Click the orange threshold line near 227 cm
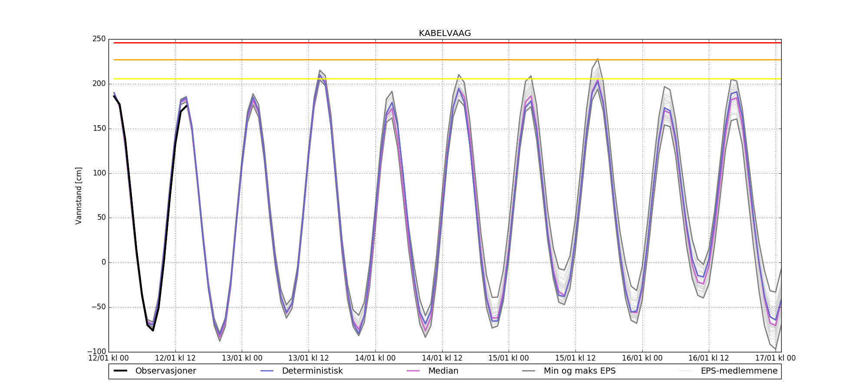This screenshot has height=391, width=868. (x=447, y=60)
